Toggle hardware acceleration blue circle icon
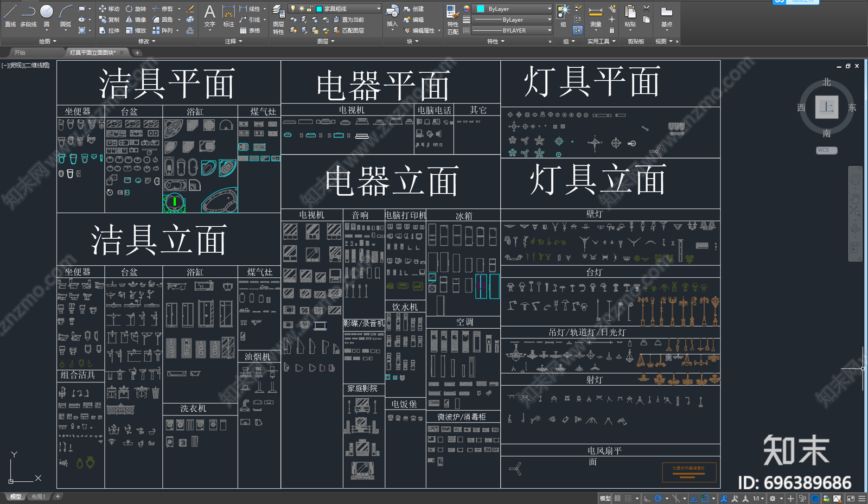This screenshot has width=868, height=504. click(x=815, y=498)
